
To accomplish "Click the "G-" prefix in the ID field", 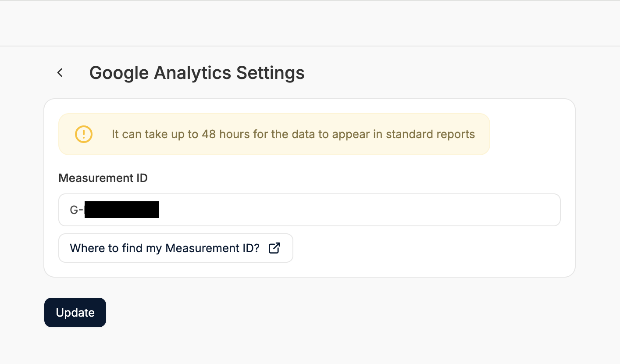I will click(x=76, y=210).
